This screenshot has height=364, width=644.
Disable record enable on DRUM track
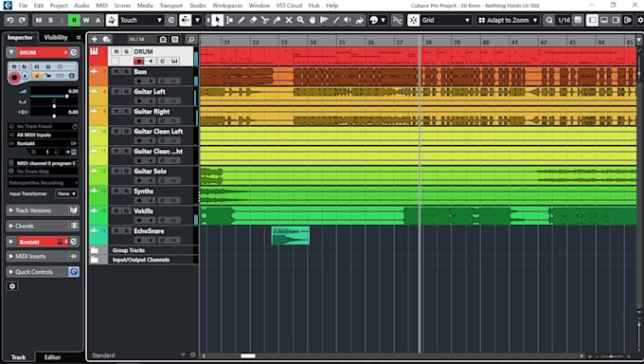(139, 61)
